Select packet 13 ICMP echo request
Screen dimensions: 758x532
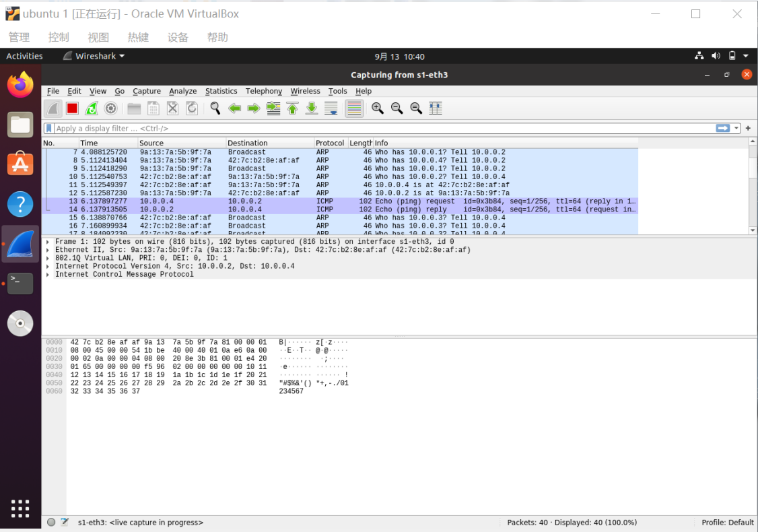coord(341,201)
